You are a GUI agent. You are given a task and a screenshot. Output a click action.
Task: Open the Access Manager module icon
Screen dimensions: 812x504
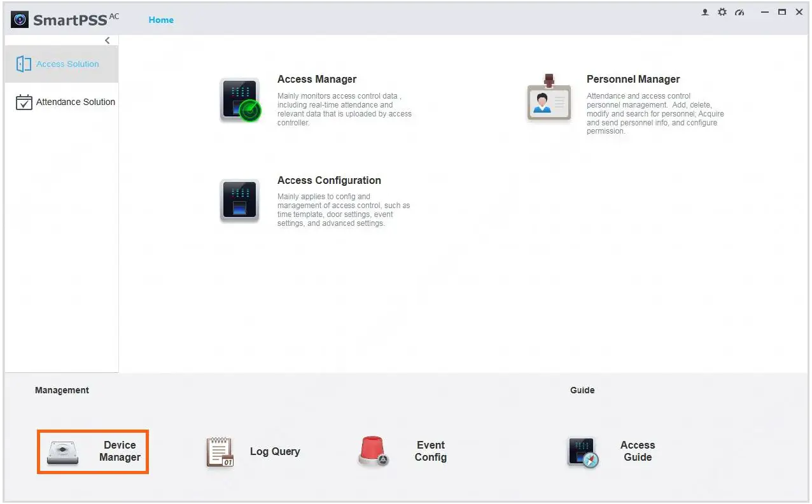tap(241, 100)
